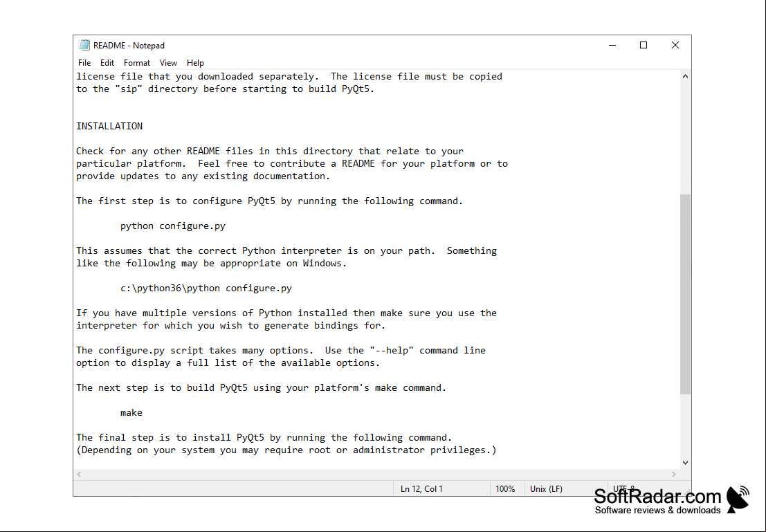Open the File menu

pos(84,63)
